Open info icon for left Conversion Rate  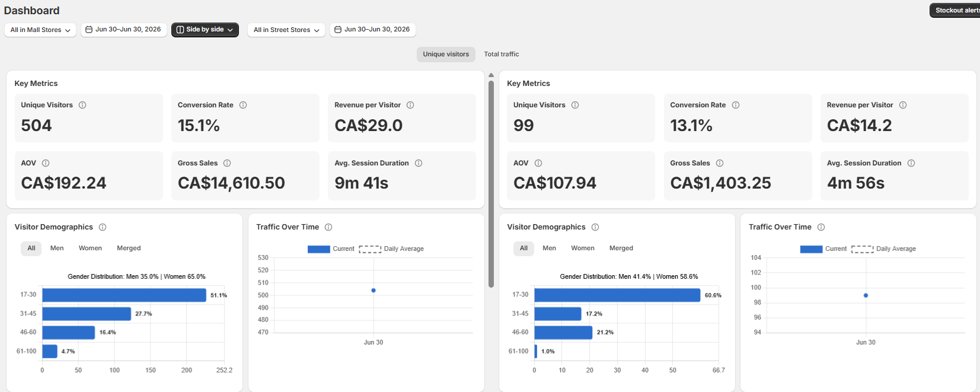tap(243, 105)
